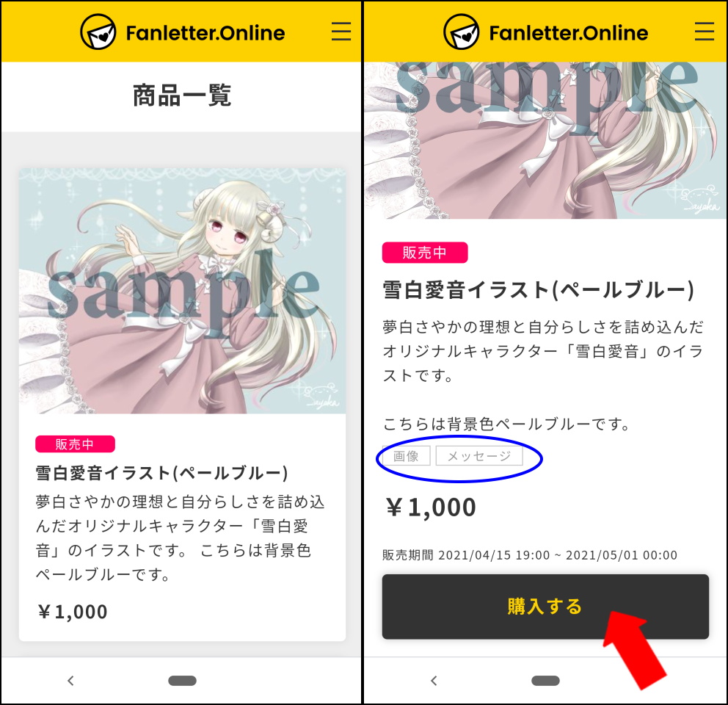Click the 販売中 badge on detail page
The height and width of the screenshot is (705, 728).
coord(425,253)
